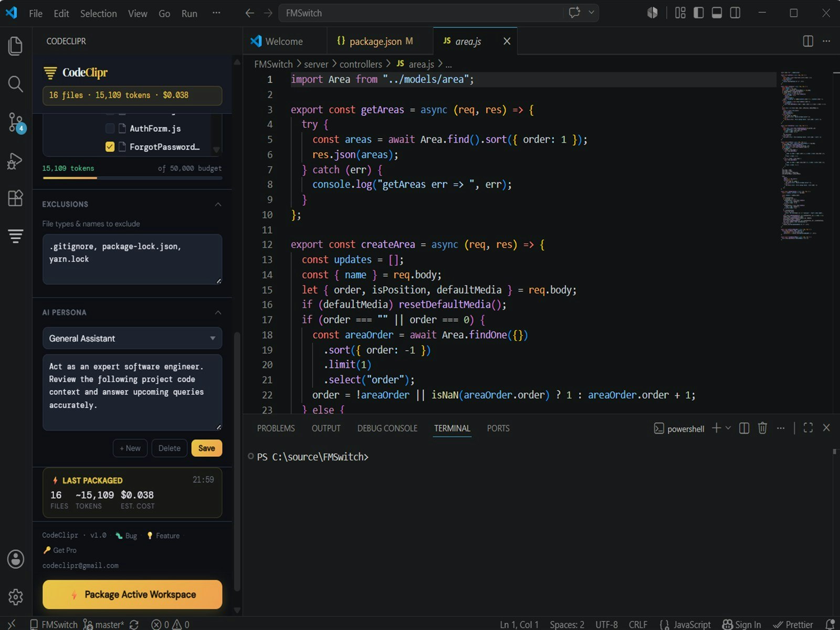This screenshot has width=840, height=630.
Task: Switch to the Debug Console panel tab
Action: point(387,428)
